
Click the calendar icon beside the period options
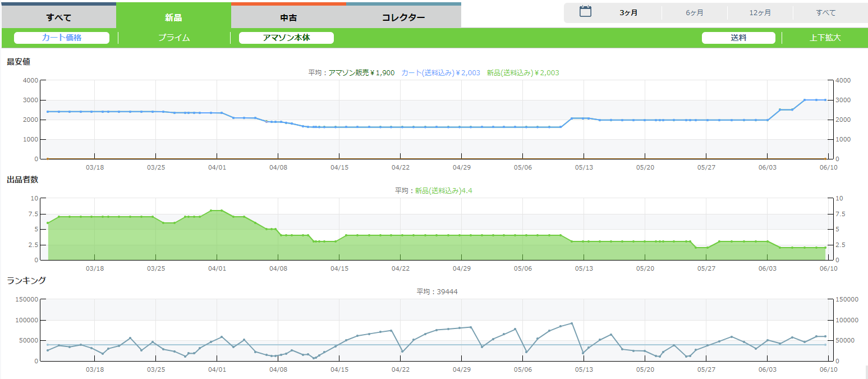(585, 12)
